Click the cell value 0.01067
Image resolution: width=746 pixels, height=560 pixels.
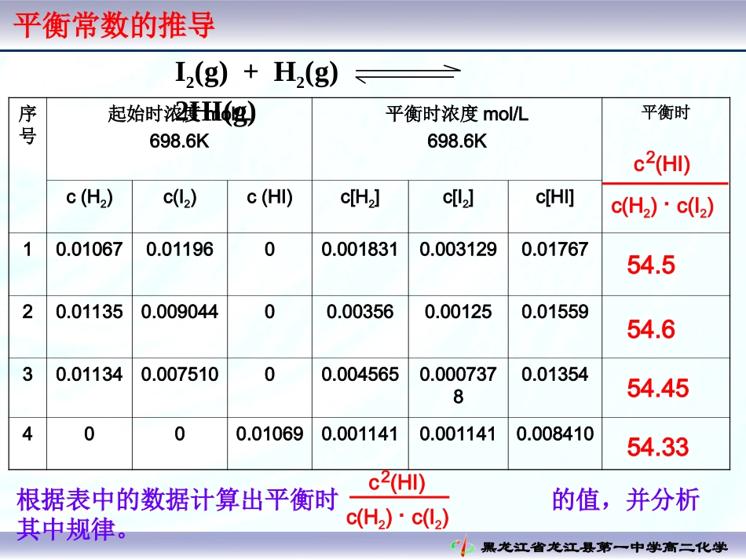coord(90,249)
